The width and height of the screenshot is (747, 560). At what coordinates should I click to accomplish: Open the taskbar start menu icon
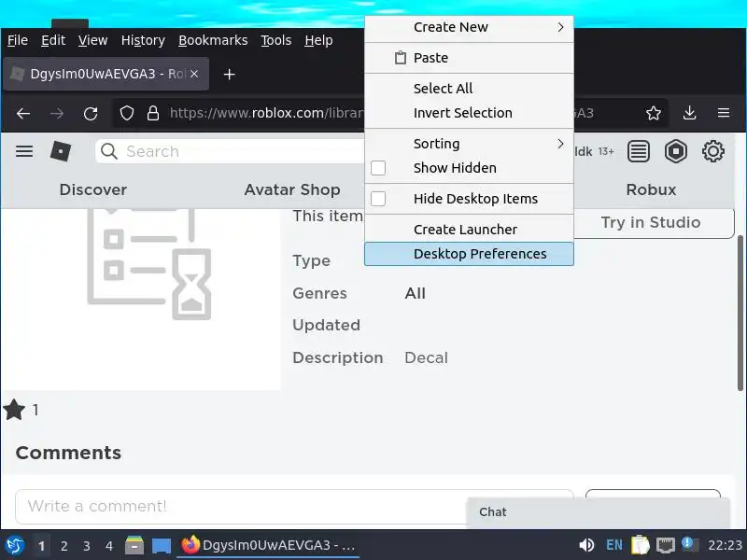(x=15, y=545)
